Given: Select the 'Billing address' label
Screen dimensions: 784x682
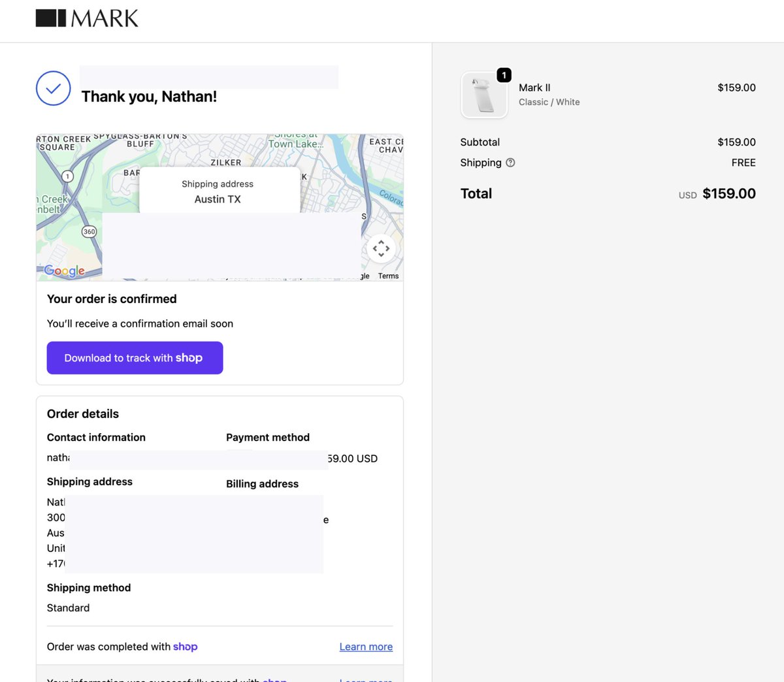Looking at the screenshot, I should coord(262,484).
